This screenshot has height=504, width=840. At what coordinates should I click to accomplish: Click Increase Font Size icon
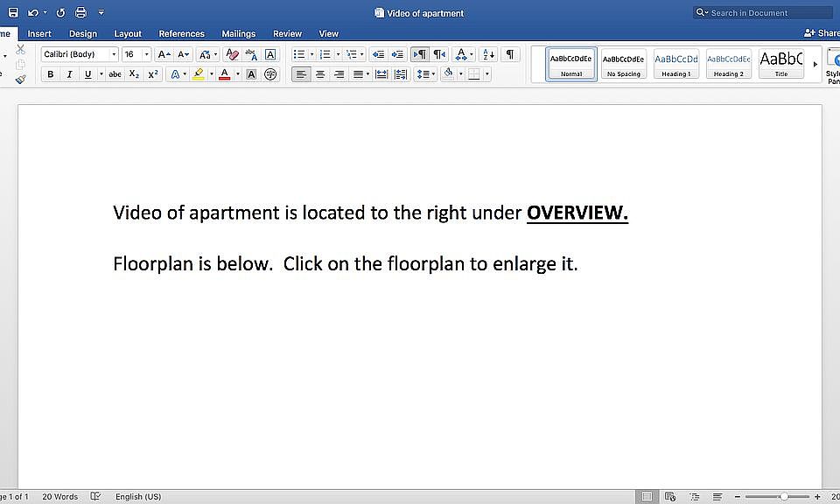pos(164,54)
